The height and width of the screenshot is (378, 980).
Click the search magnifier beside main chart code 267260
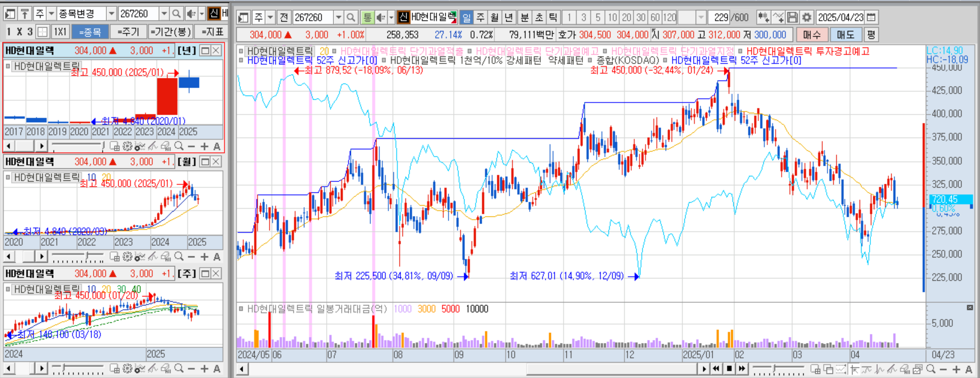click(351, 18)
